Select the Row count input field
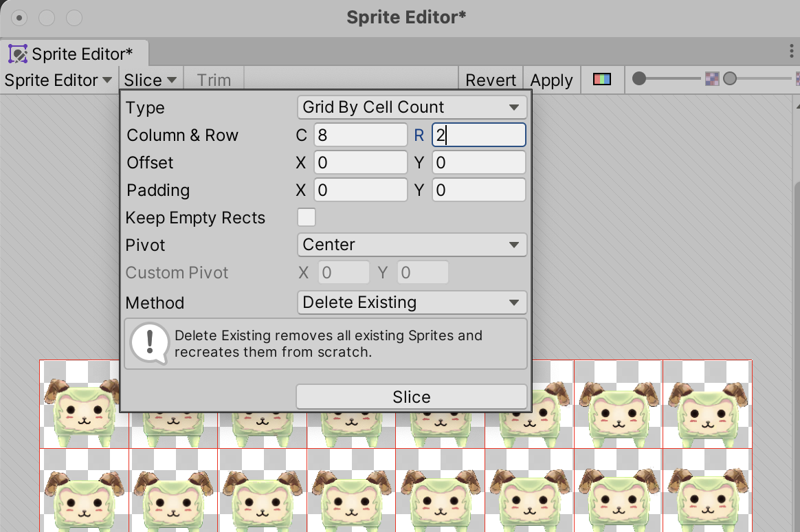Image resolution: width=800 pixels, height=532 pixels. click(478, 135)
